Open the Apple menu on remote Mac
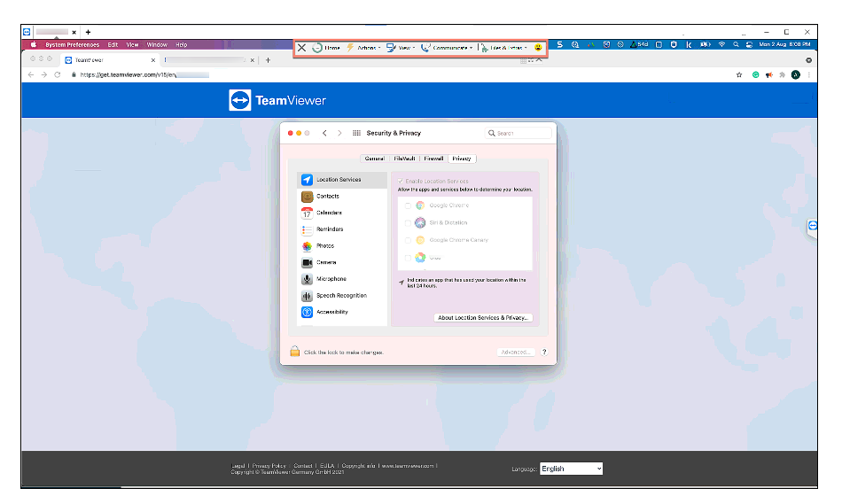Image resolution: width=842 pixels, height=504 pixels. (x=34, y=44)
